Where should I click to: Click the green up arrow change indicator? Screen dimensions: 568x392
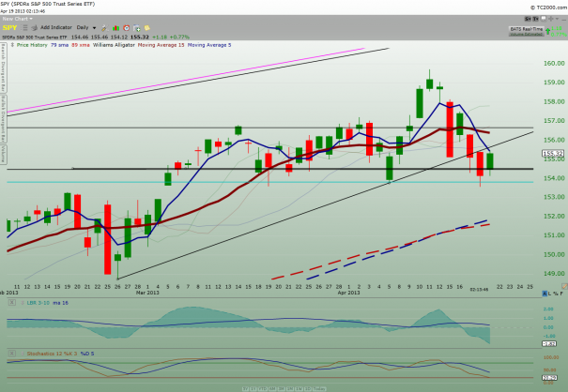coord(547,31)
